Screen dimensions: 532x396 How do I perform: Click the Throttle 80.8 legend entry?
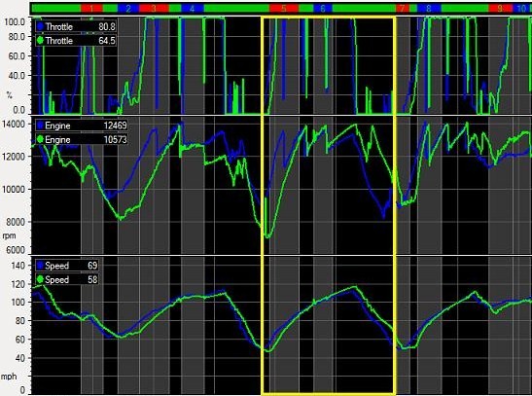76,26
